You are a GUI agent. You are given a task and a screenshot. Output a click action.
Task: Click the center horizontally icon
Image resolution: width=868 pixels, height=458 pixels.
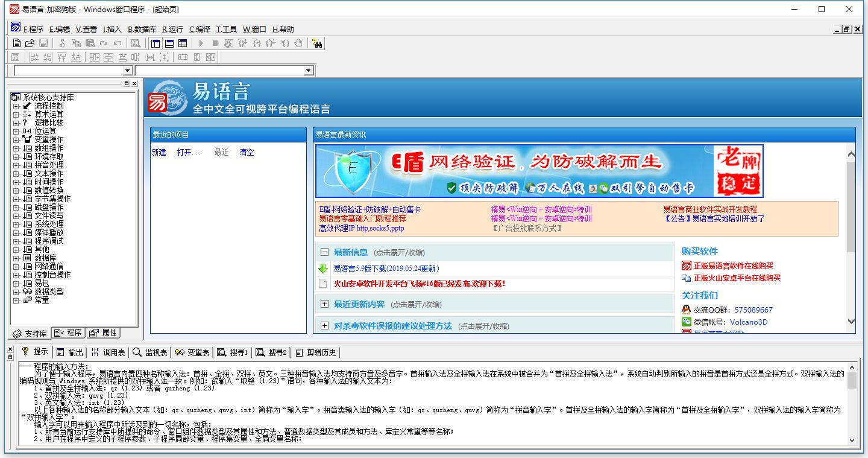point(95,57)
